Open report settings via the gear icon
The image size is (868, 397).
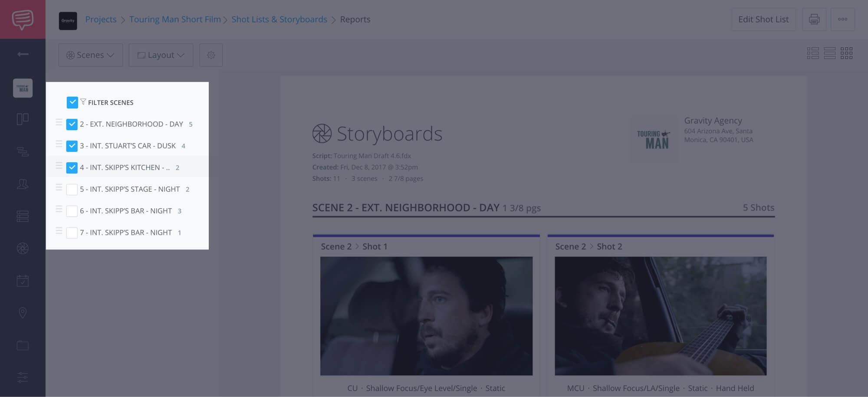(x=211, y=55)
